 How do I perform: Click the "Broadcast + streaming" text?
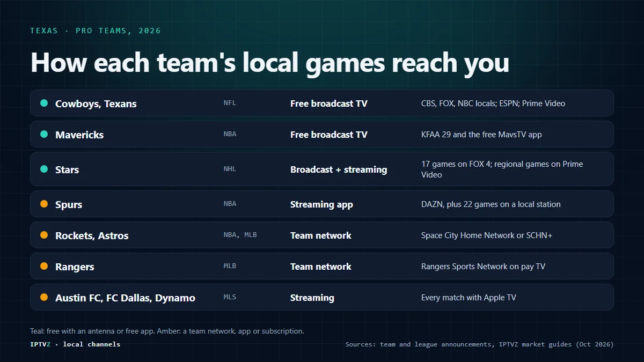[339, 169]
